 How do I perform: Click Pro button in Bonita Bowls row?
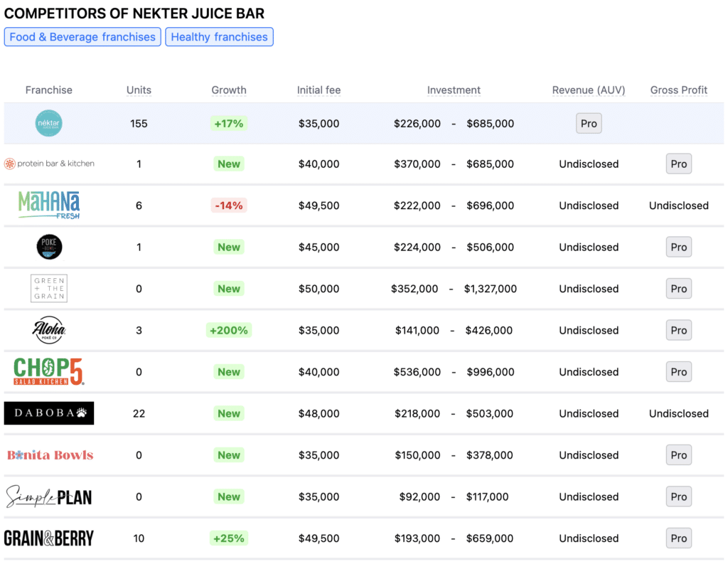[679, 454]
